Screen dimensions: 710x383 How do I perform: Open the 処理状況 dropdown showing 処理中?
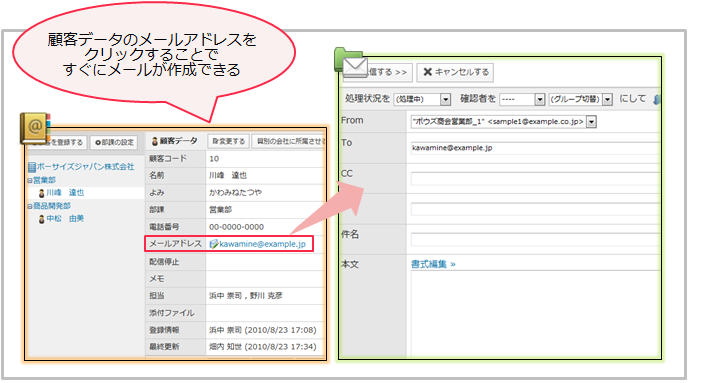422,99
